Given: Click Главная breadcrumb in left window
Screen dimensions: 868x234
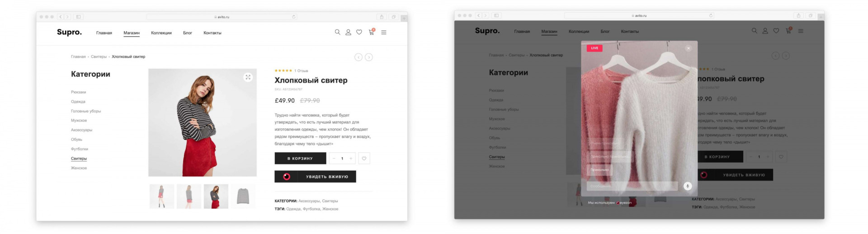Looking at the screenshot, I should pyautogui.click(x=78, y=57).
